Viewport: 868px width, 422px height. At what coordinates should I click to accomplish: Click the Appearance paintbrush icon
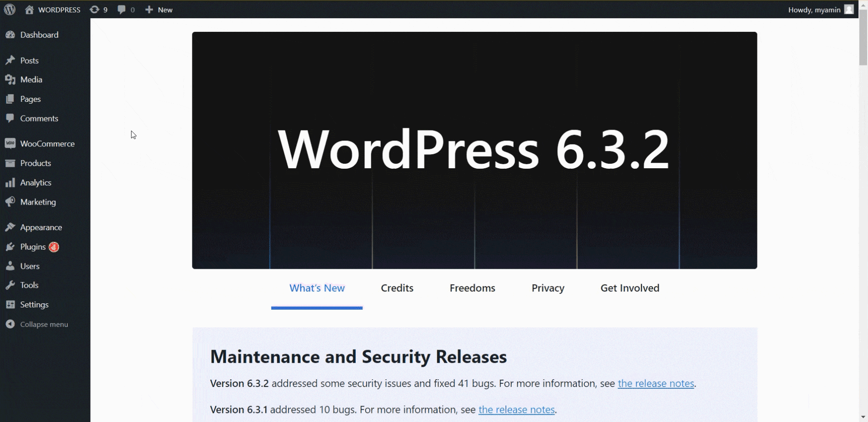[x=10, y=227]
